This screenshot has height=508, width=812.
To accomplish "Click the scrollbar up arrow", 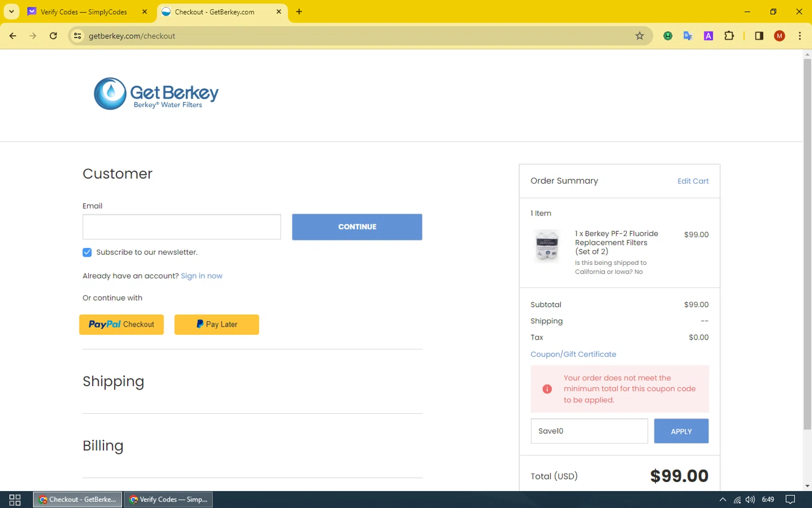I will tap(807, 54).
